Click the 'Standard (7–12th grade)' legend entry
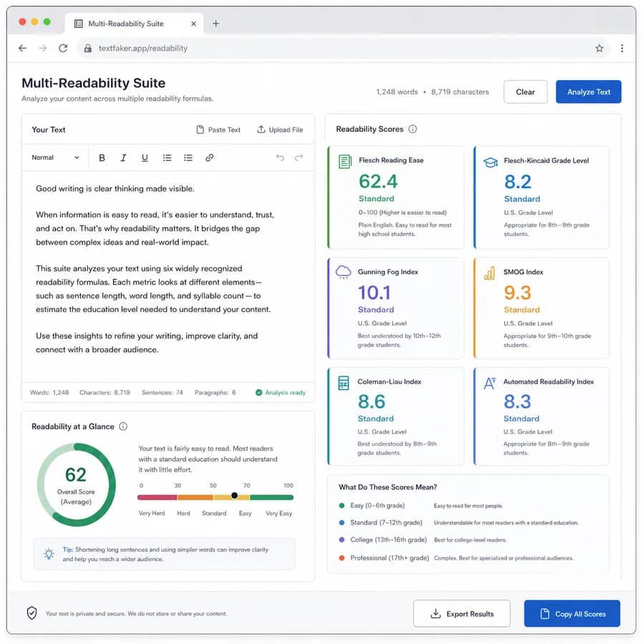Image resolution: width=644 pixels, height=644 pixels. [381, 522]
